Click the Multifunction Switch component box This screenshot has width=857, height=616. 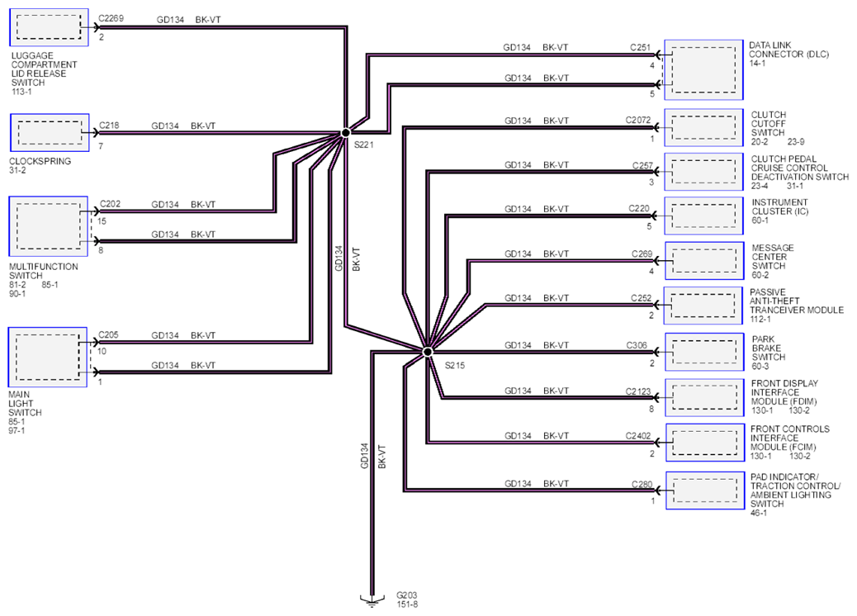click(49, 226)
